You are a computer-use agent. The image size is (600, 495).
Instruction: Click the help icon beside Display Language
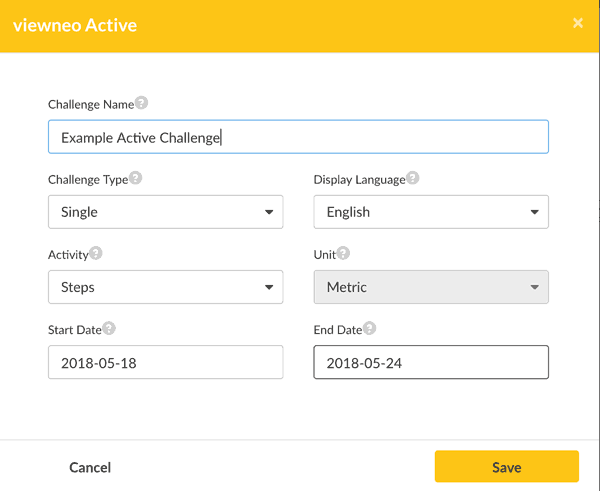pos(412,178)
